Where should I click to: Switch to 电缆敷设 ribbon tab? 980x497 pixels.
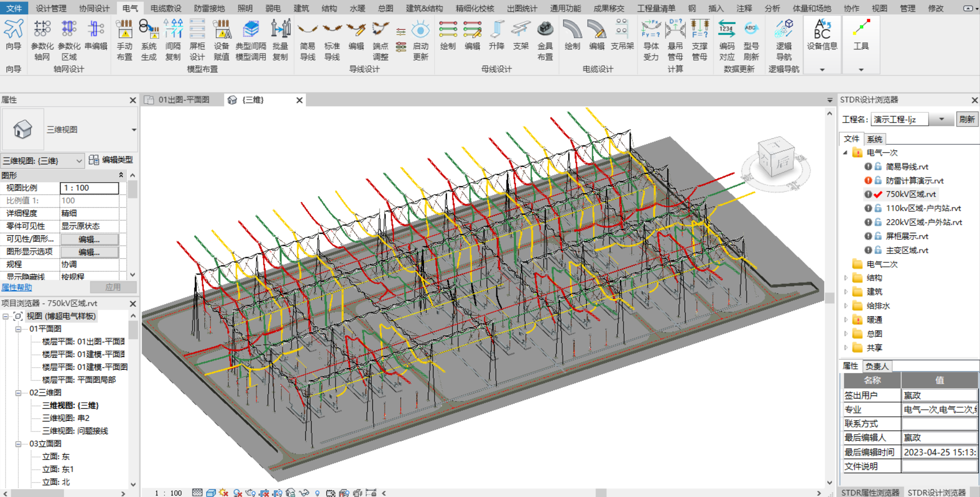166,8
